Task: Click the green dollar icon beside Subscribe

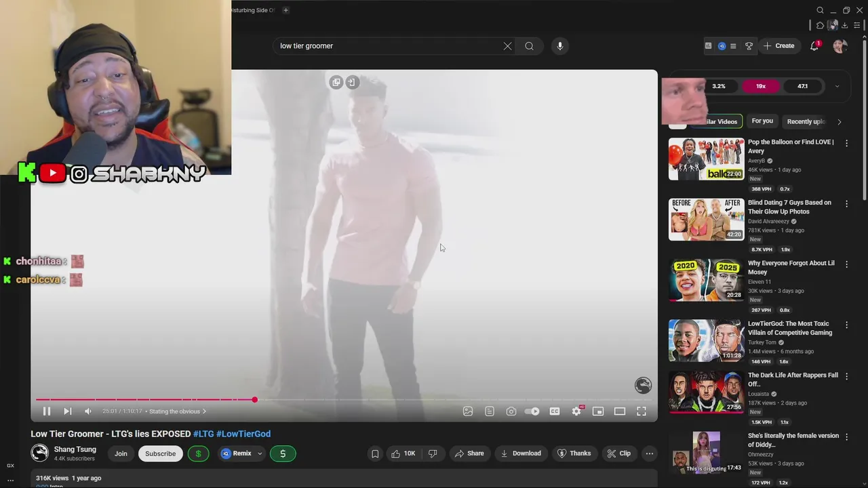Action: tap(198, 453)
